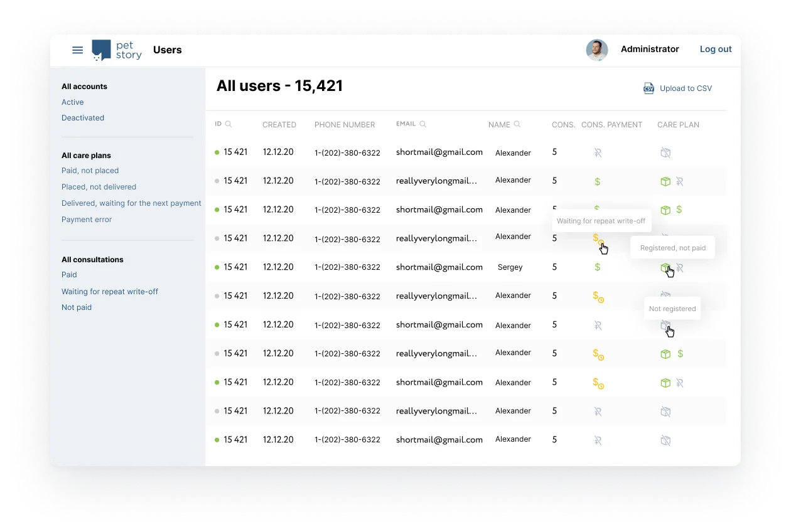
Task: Open the hamburger navigation menu
Action: (x=77, y=50)
